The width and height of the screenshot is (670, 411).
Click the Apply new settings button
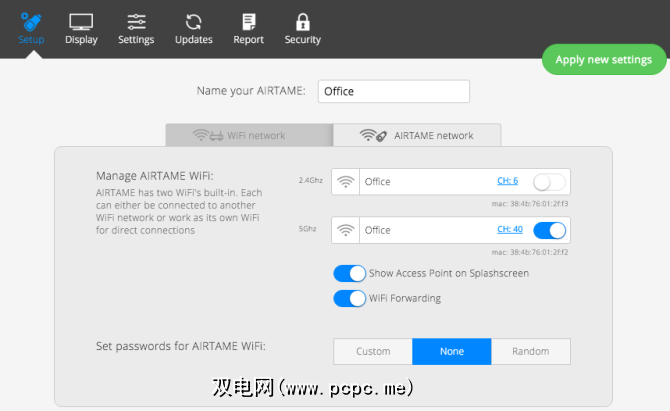point(604,59)
